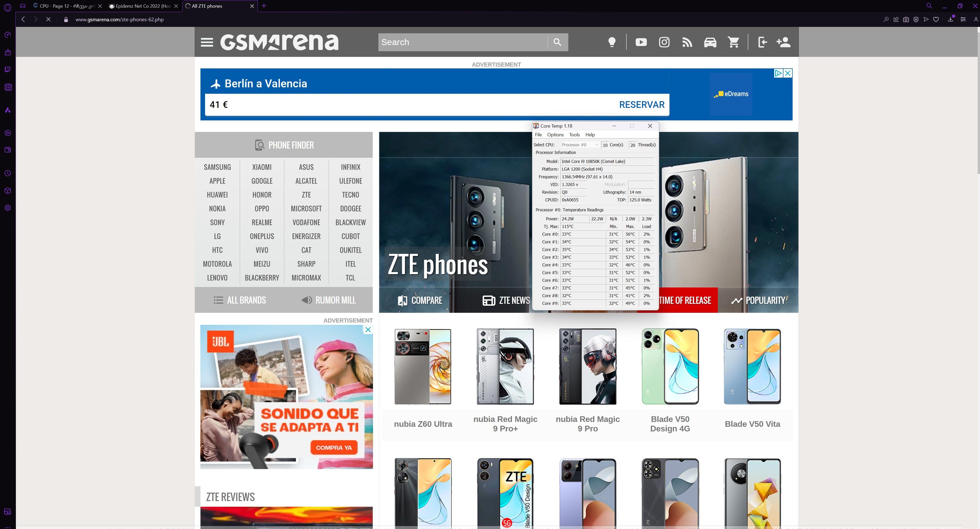The width and height of the screenshot is (980, 529).
Task: Click the shopping cart icon
Action: 733,42
